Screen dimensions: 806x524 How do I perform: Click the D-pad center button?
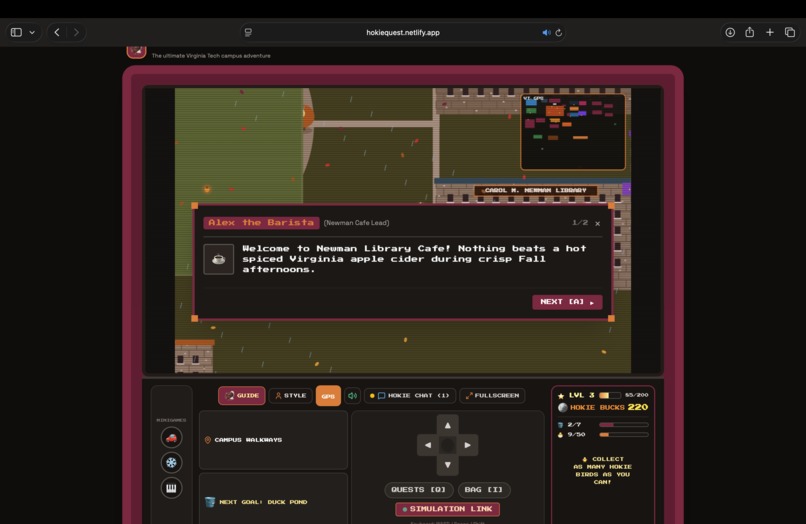[x=448, y=445]
